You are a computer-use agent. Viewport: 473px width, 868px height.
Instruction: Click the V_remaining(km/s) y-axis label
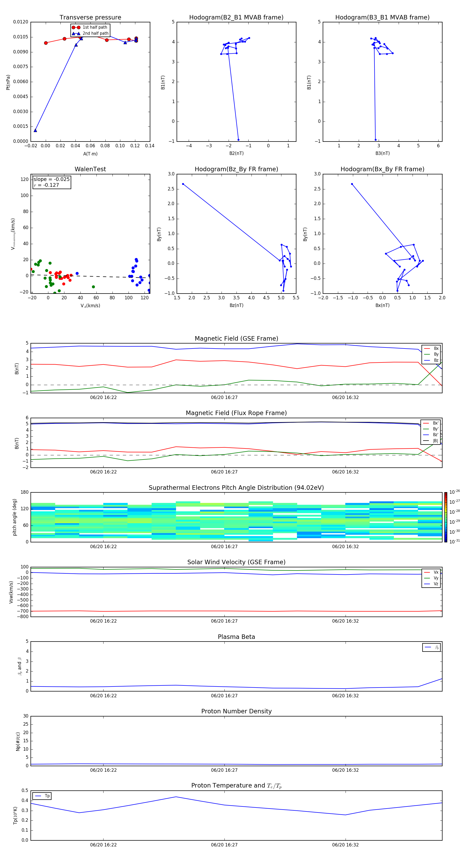tap(13, 234)
